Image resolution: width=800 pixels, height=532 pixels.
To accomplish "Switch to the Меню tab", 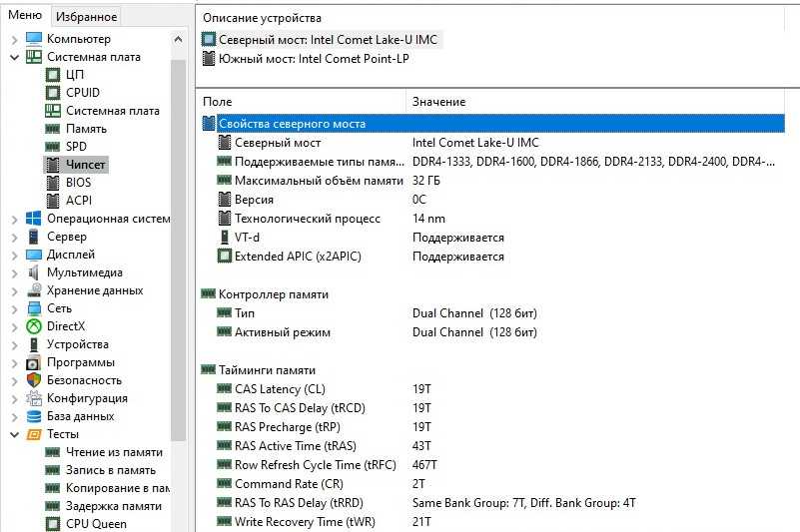I will point(25,15).
